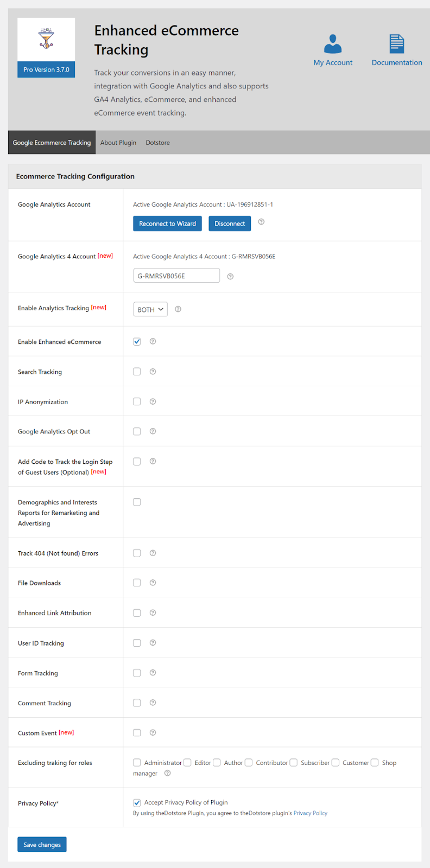The height and width of the screenshot is (868, 430).
Task: Show help for Enable Enhanced eCommerce
Action: [x=153, y=341]
